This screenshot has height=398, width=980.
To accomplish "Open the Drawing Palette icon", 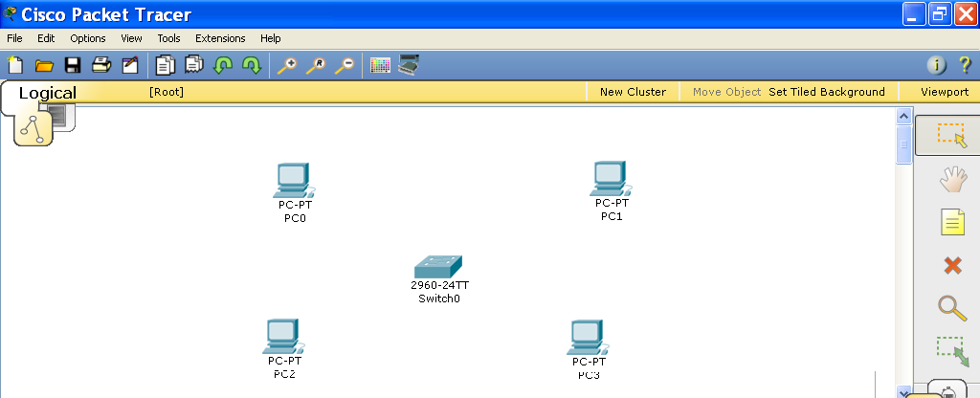I will click(380, 65).
